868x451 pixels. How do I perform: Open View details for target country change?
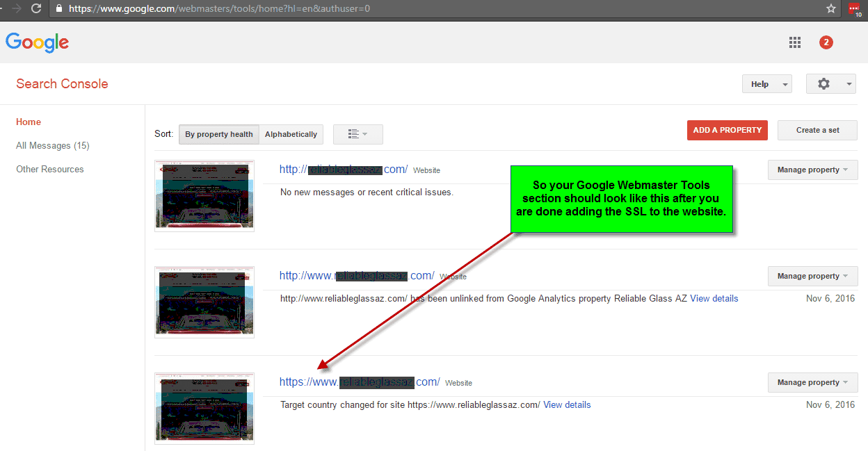[567, 404]
